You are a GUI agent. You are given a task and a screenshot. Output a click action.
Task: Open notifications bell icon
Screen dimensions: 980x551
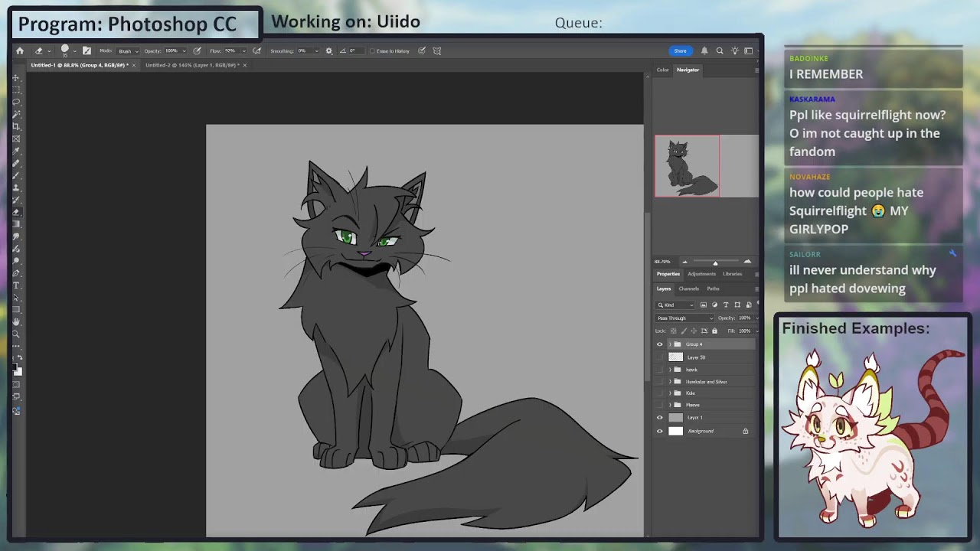pyautogui.click(x=704, y=51)
